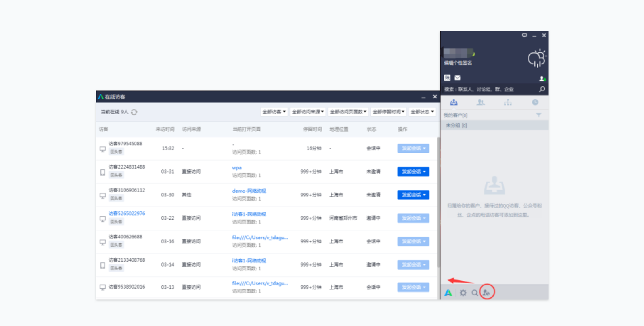
Task: Switch to the organization chart tab
Action: [x=508, y=102]
